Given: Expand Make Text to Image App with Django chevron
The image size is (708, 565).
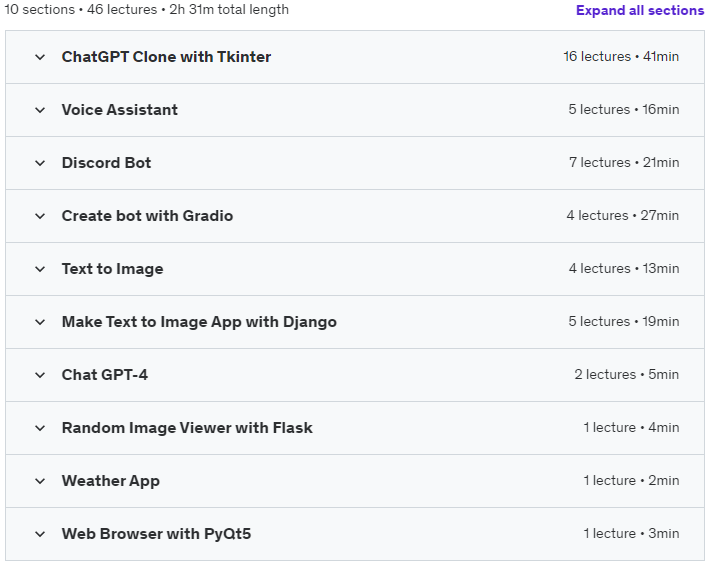Looking at the screenshot, I should coord(40,322).
